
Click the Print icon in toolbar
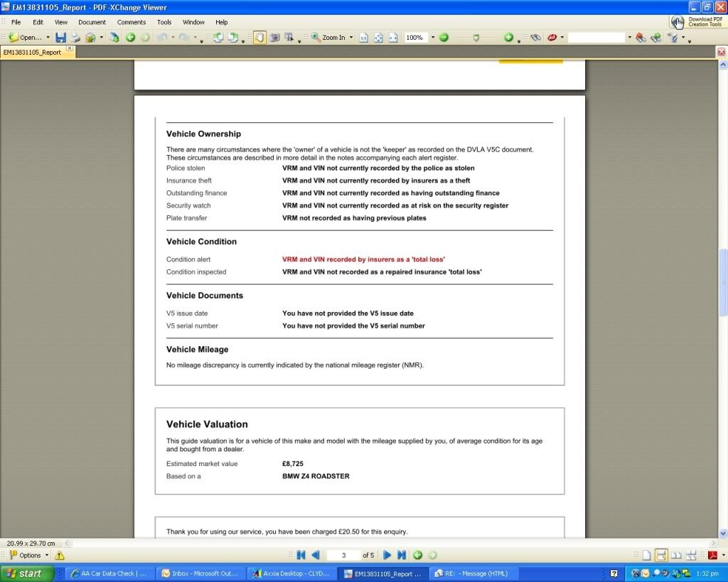point(75,38)
